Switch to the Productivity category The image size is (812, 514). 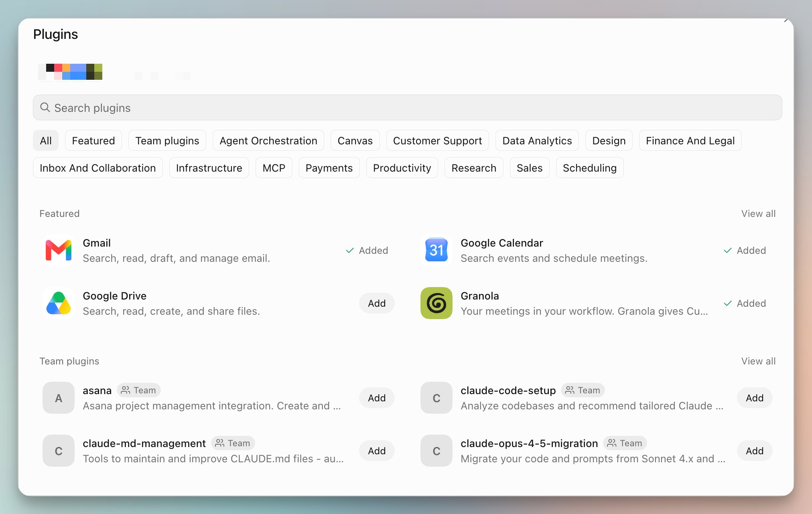pyautogui.click(x=402, y=168)
